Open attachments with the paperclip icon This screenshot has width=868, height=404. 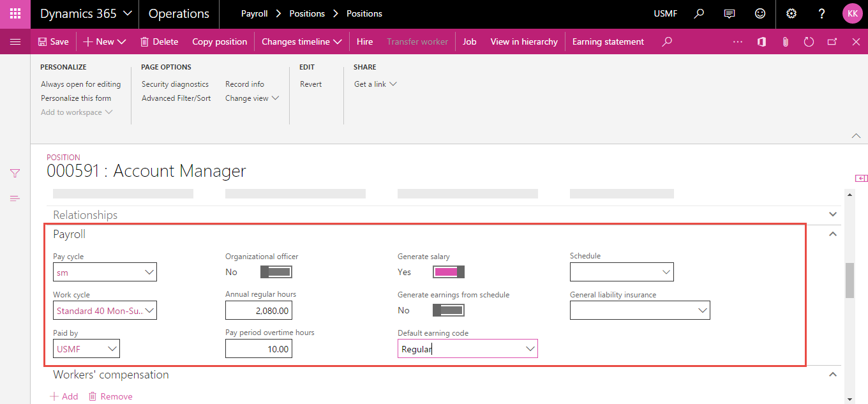point(785,41)
